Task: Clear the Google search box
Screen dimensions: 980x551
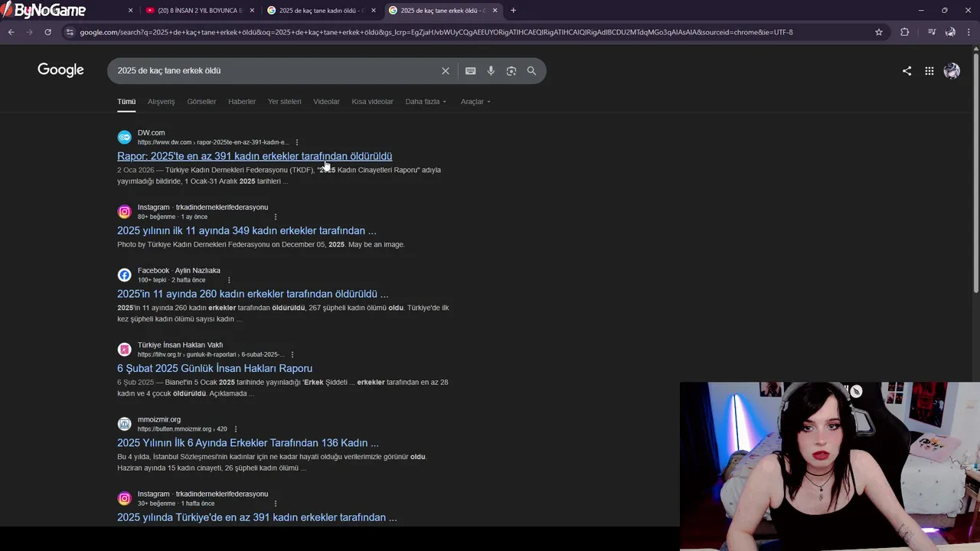Action: pos(446,70)
